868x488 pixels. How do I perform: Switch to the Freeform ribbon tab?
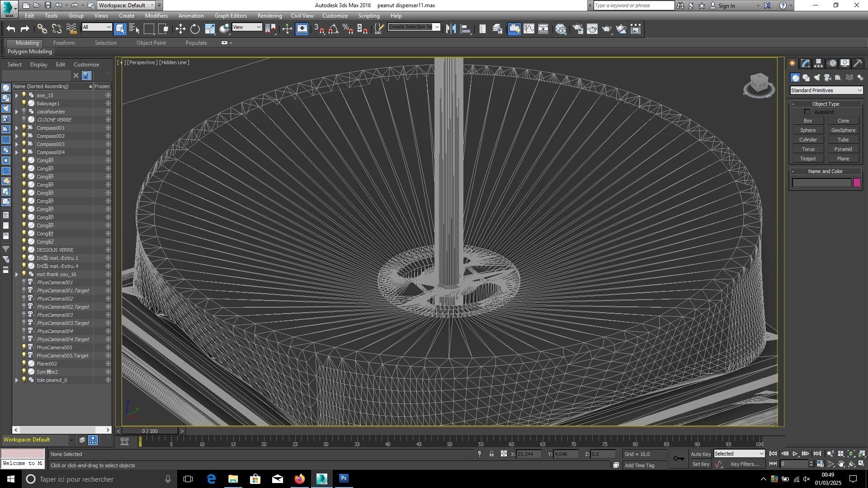click(x=64, y=43)
